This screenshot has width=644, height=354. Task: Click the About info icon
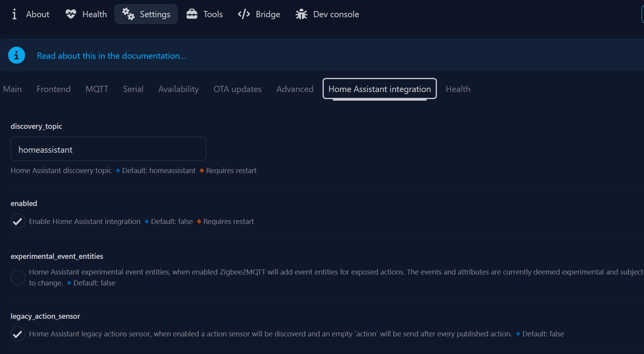(x=14, y=14)
